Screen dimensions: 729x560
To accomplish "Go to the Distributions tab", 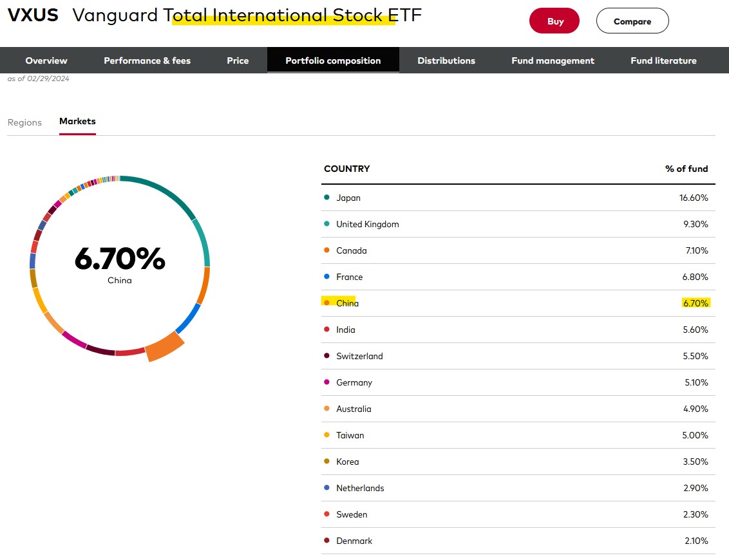I will (446, 61).
